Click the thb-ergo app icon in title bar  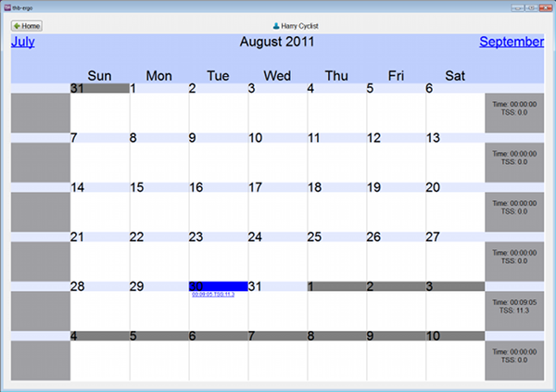tap(7, 7)
